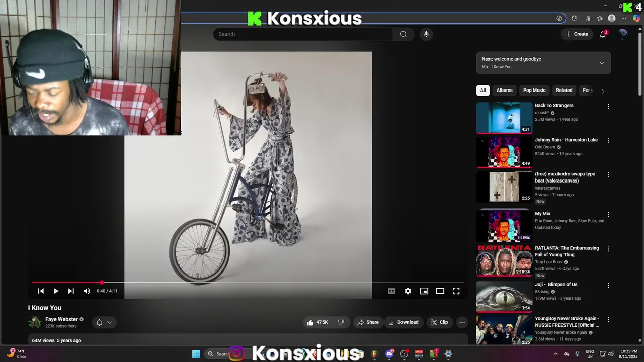
Task: Open options for Back To Strangers video
Action: (x=608, y=106)
